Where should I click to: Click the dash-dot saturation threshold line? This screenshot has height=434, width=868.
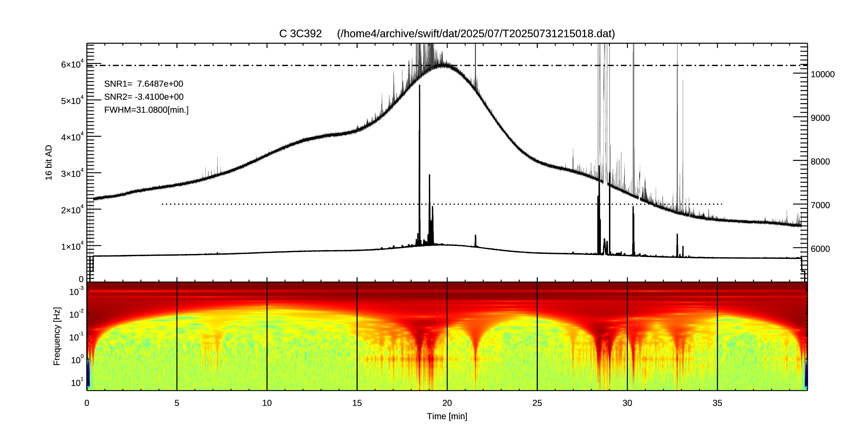(x=447, y=65)
